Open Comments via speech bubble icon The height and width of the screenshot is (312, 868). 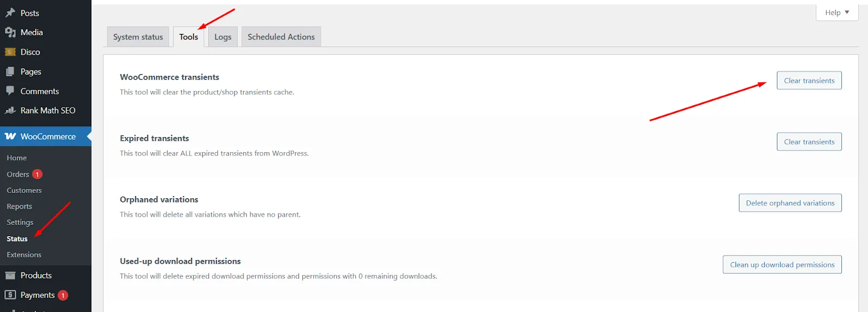click(10, 91)
